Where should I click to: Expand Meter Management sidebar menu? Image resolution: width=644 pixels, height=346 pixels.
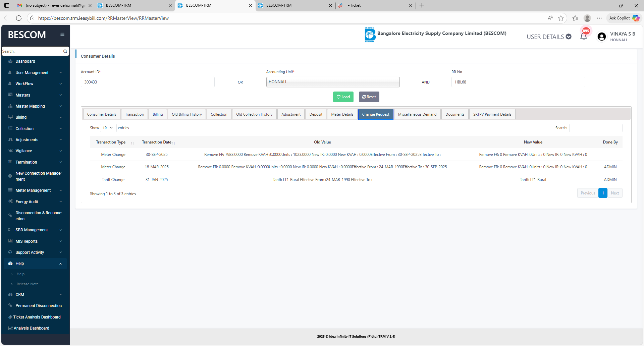click(35, 190)
